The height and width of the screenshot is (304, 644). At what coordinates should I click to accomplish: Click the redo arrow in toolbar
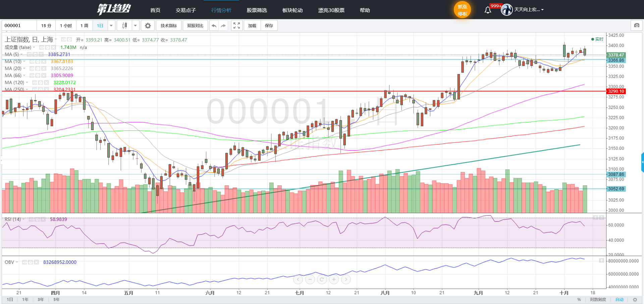223,25
